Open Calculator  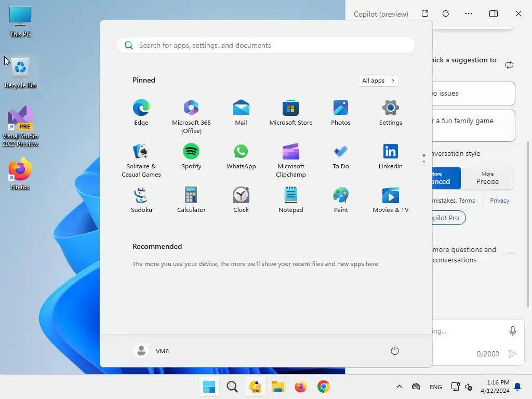(191, 200)
